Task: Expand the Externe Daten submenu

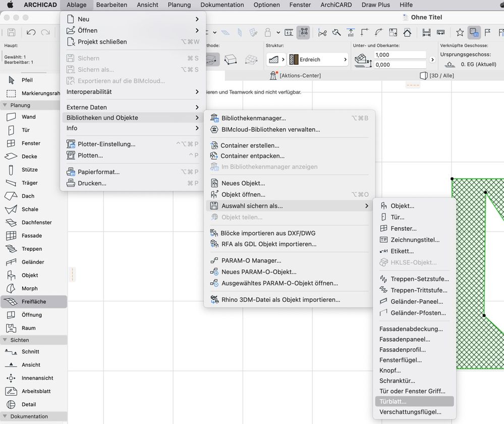Action: (x=133, y=107)
